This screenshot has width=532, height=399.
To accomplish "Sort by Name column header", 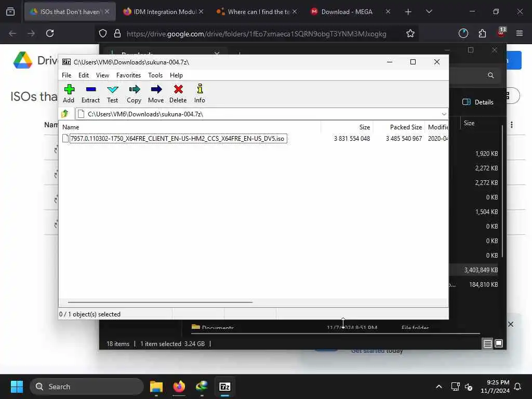I will pos(71,127).
